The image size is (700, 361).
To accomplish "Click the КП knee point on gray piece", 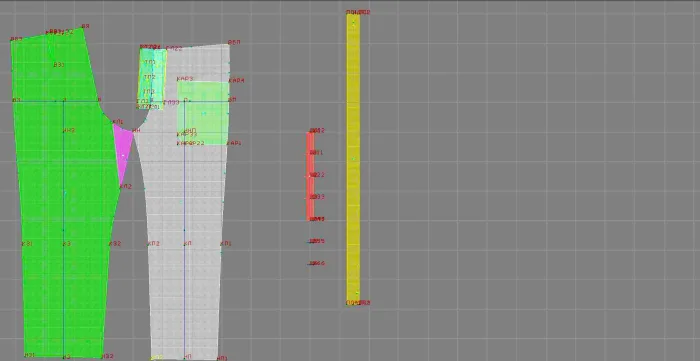I will (188, 244).
